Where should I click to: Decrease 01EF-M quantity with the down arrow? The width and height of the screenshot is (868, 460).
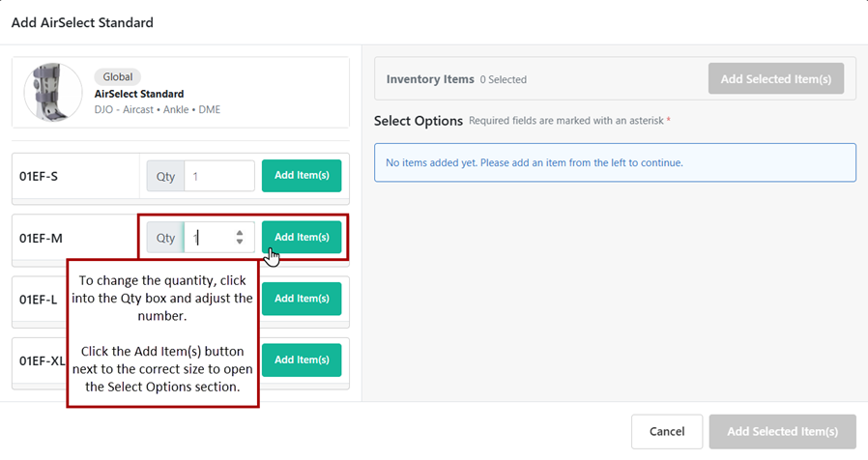[x=240, y=242]
